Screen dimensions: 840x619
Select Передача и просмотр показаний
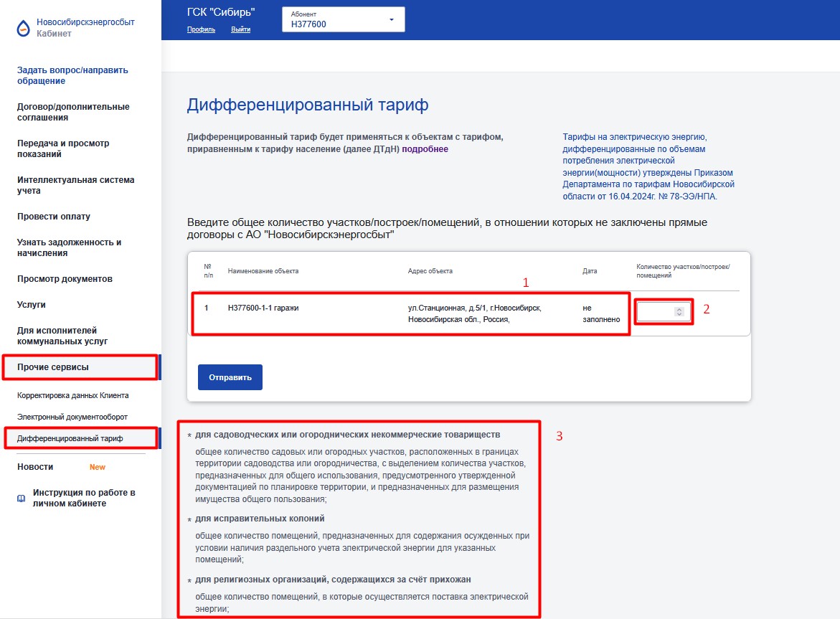63,148
